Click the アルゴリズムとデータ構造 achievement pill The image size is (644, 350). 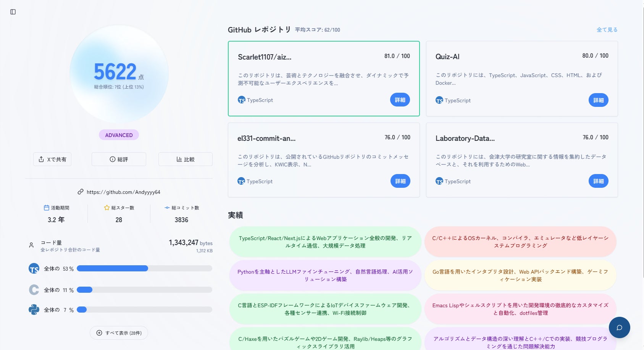pos(520,339)
